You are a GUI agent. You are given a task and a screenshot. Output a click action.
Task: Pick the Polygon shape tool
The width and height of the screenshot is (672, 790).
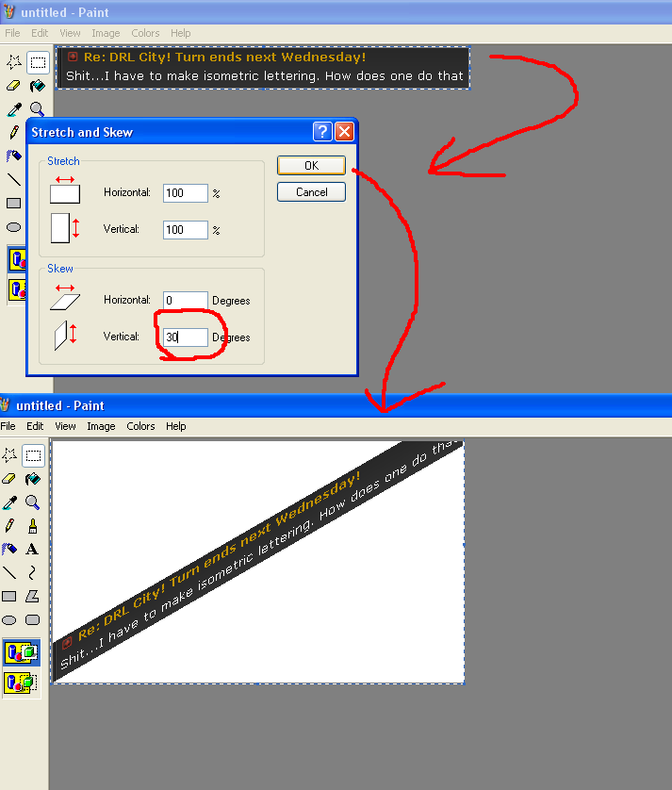click(x=33, y=596)
